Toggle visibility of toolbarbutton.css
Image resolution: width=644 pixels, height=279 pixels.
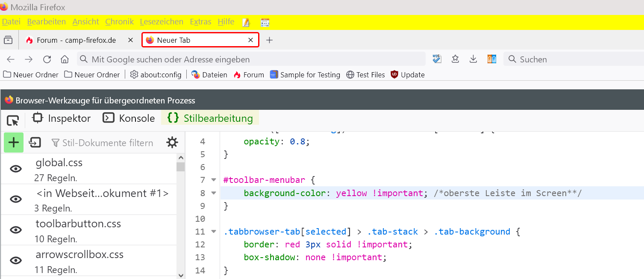click(16, 230)
